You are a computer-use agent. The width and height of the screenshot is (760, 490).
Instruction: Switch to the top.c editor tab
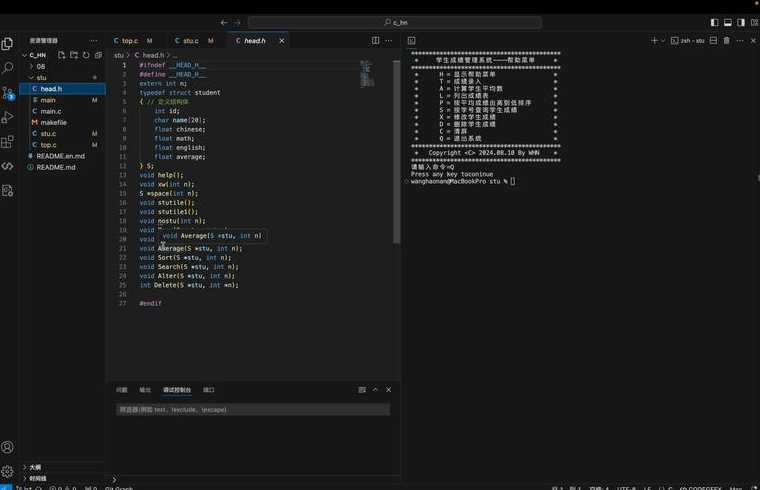coord(133,41)
